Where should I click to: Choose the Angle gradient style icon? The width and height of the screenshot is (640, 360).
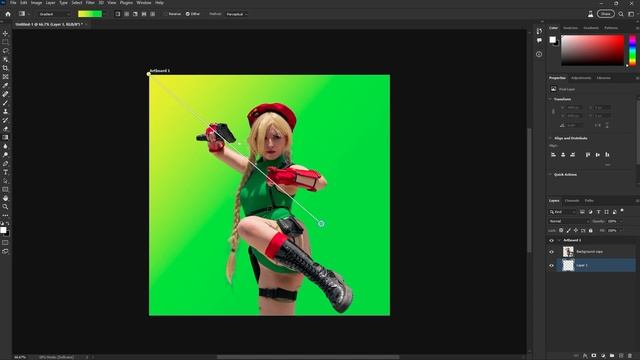click(135, 14)
